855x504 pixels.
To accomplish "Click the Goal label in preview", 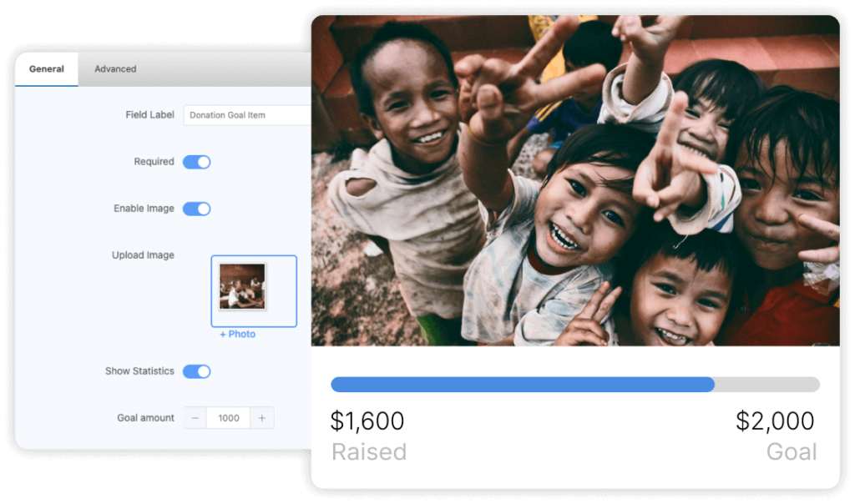I will pyautogui.click(x=792, y=451).
